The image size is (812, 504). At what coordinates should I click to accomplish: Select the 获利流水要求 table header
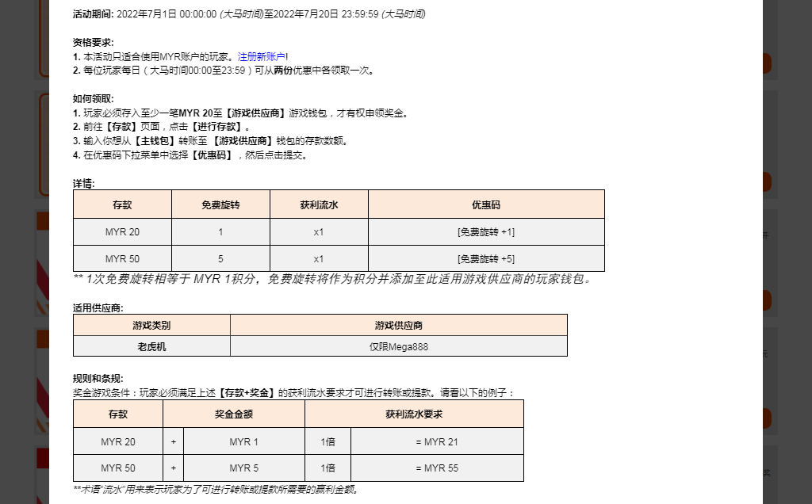[414, 414]
